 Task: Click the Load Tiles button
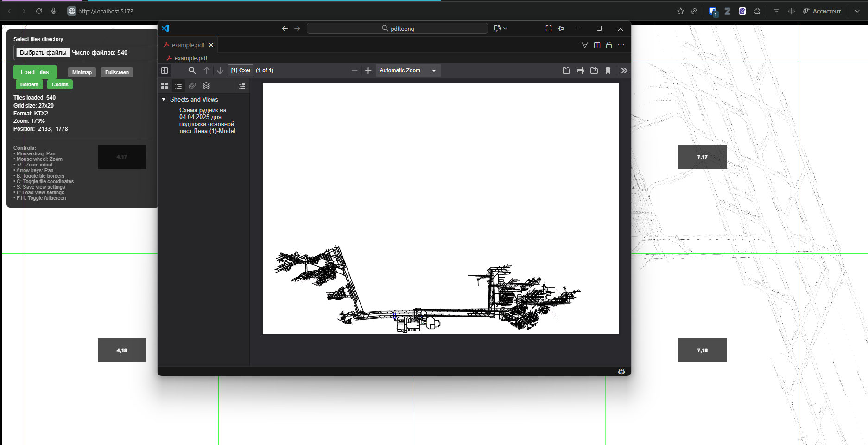click(x=35, y=72)
